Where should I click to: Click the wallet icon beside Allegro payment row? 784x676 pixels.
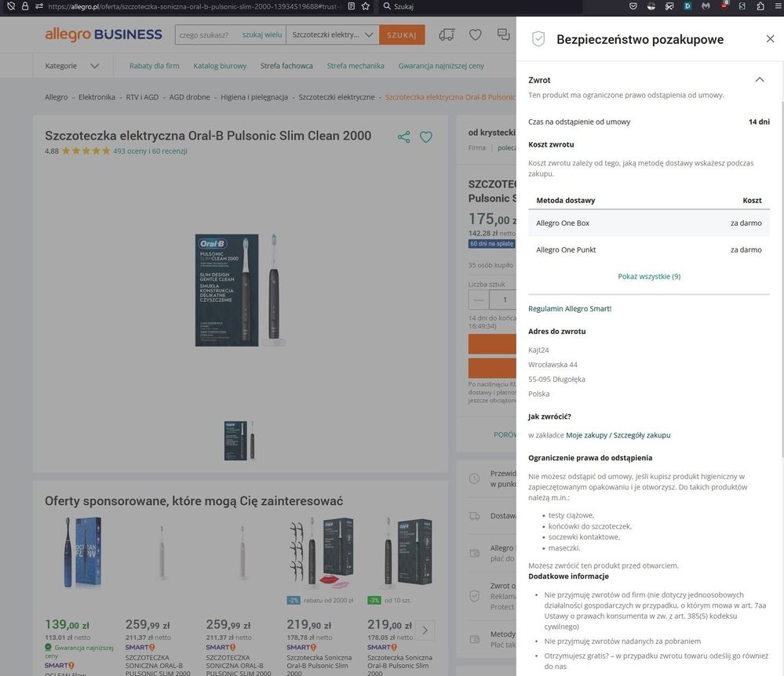[475, 553]
